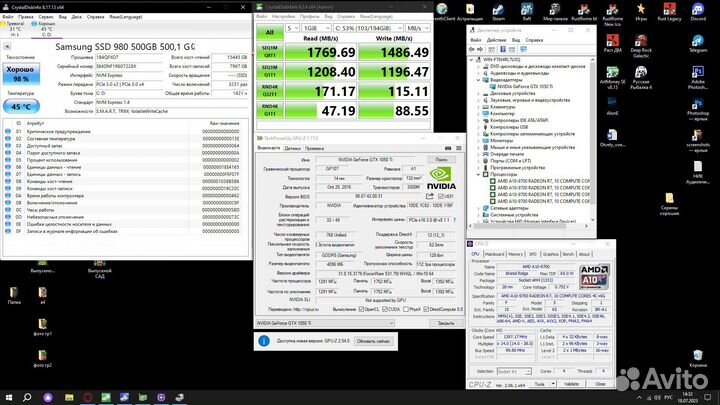
Task: Toggle the DirectCompute 5.0 checkbox in GPU-Z
Action: 426,309
